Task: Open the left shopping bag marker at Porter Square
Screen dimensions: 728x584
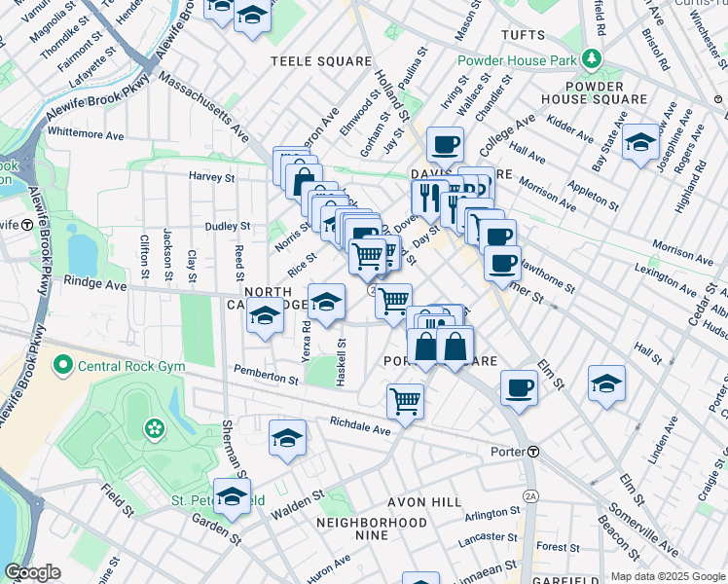Action: point(424,347)
